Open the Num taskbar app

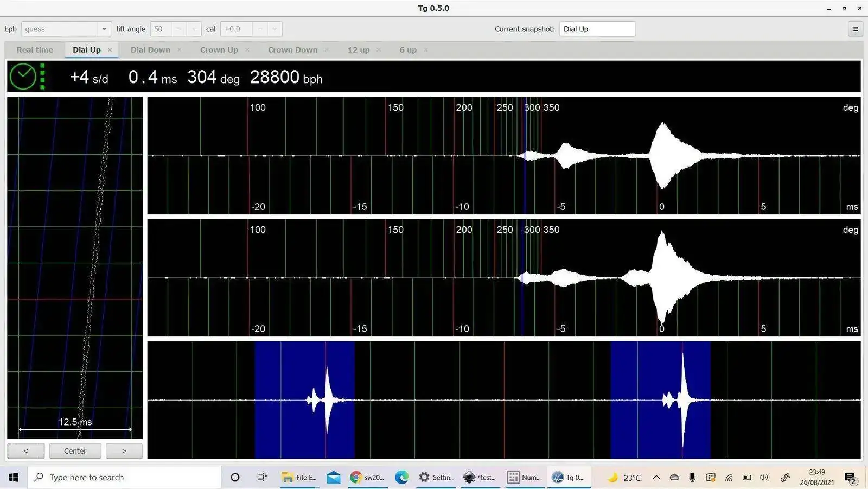click(524, 477)
